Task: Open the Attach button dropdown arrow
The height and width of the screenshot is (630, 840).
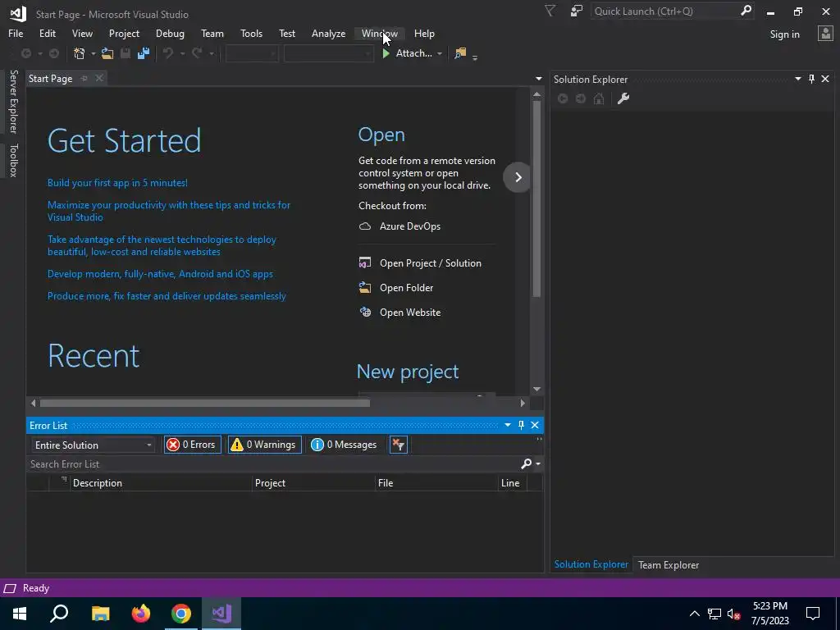Action: (x=440, y=53)
